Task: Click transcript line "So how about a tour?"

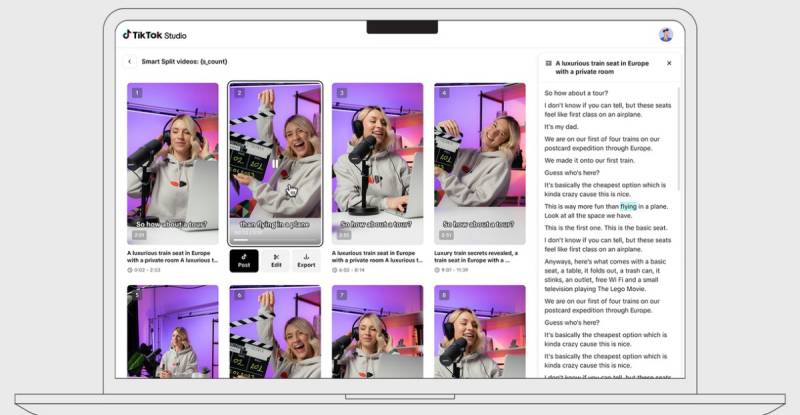Action: (x=579, y=92)
